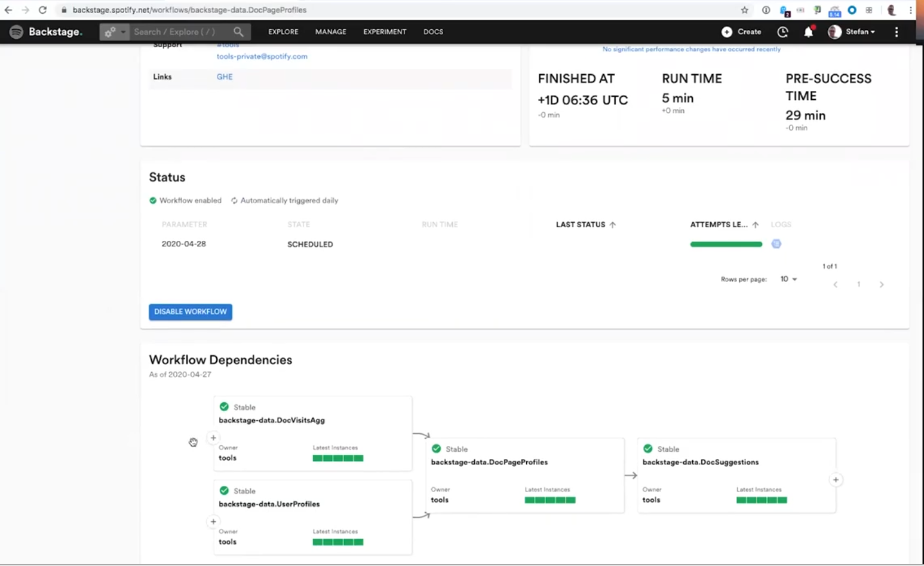Click the '+1D 06:36 UTC' finished time
Image resolution: width=924 pixels, height=566 pixels.
point(583,100)
